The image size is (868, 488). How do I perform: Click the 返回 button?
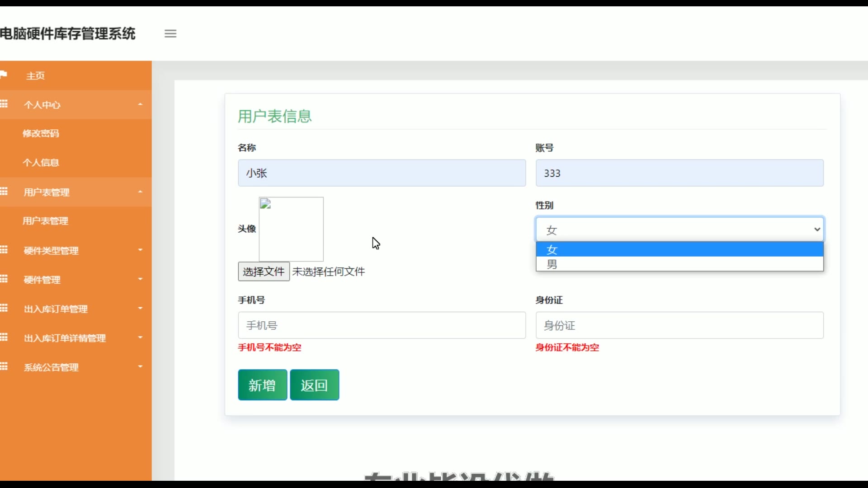314,385
